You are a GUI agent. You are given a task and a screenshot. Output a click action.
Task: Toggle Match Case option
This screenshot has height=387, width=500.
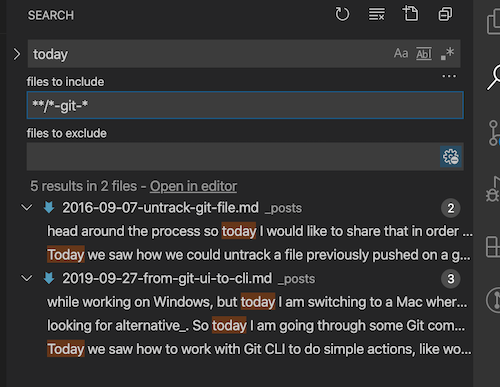pos(401,54)
